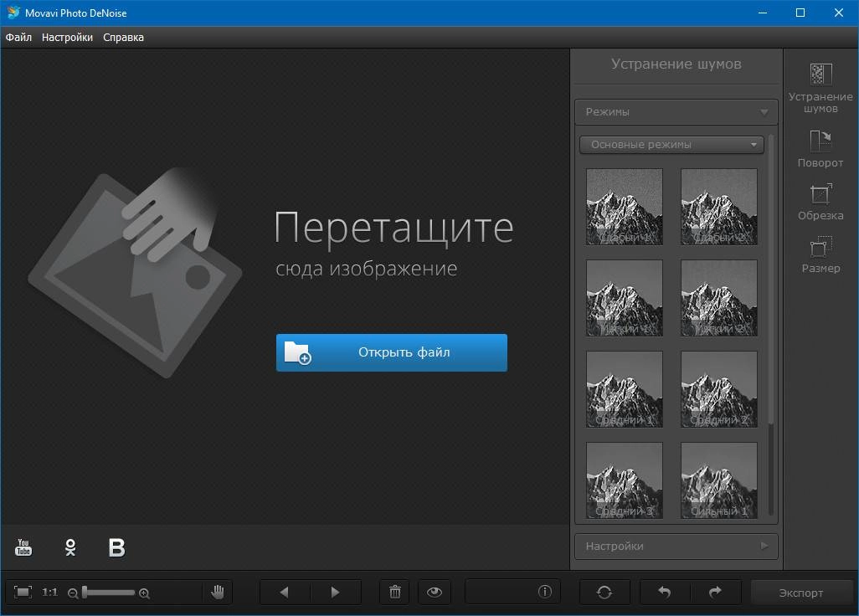
Task: Choose the Слабый 1 noise preset thumbnail
Action: (625, 207)
